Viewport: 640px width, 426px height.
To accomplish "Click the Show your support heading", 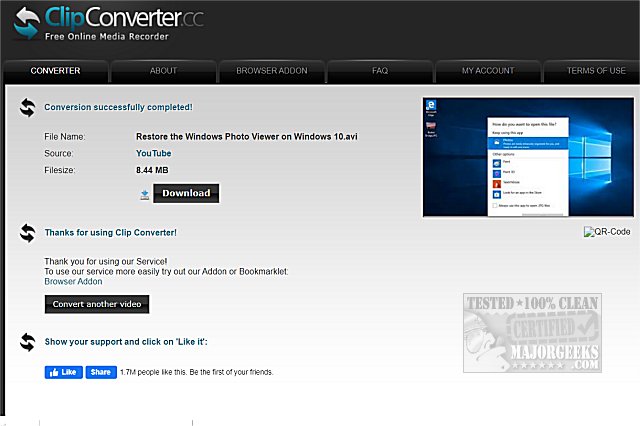I will (126, 342).
